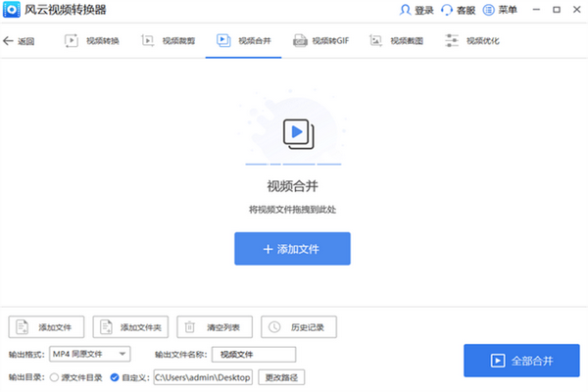Open 历史记录 history button

pyautogui.click(x=299, y=327)
